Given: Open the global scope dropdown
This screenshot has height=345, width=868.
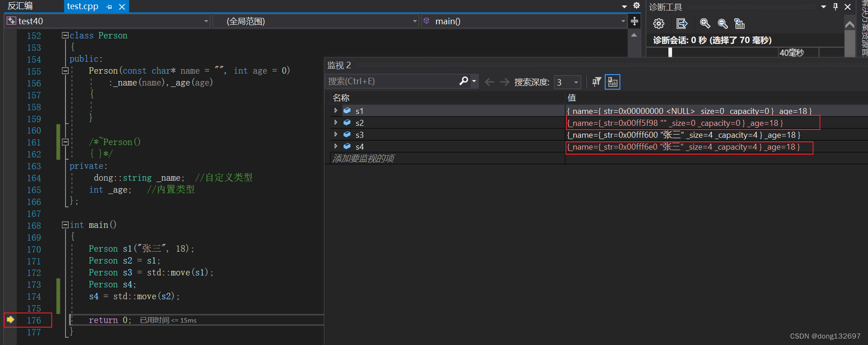Looking at the screenshot, I should click(415, 21).
